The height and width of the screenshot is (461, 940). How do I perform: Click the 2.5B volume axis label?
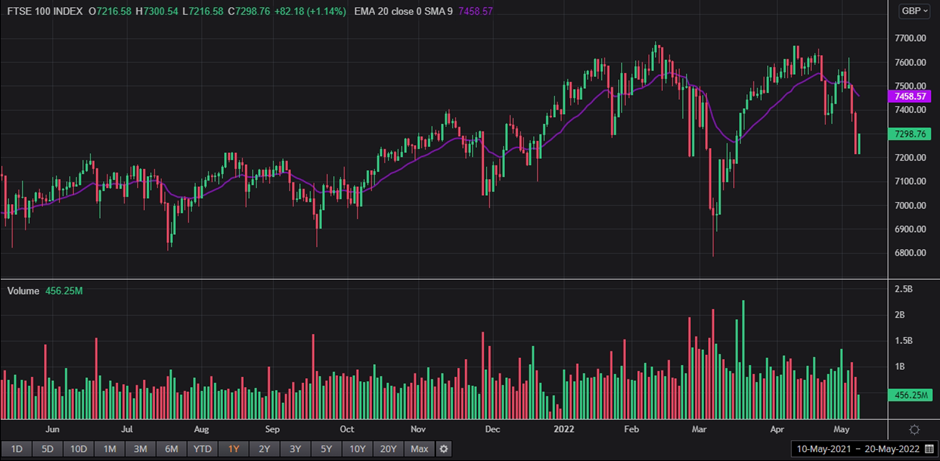click(x=903, y=289)
